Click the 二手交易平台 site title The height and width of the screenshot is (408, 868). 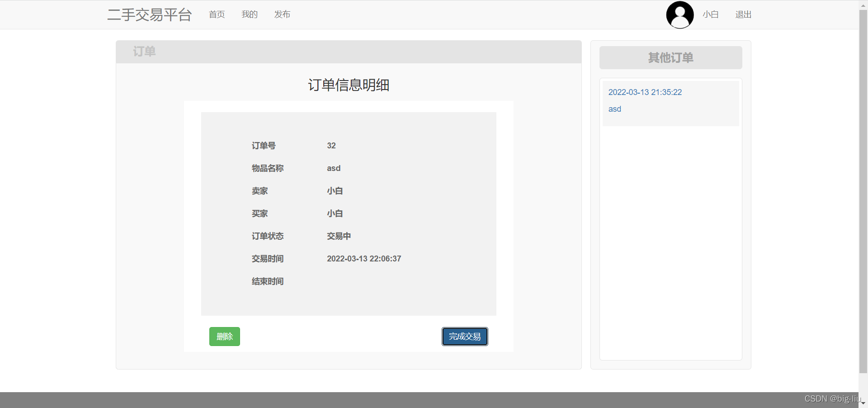coord(150,14)
